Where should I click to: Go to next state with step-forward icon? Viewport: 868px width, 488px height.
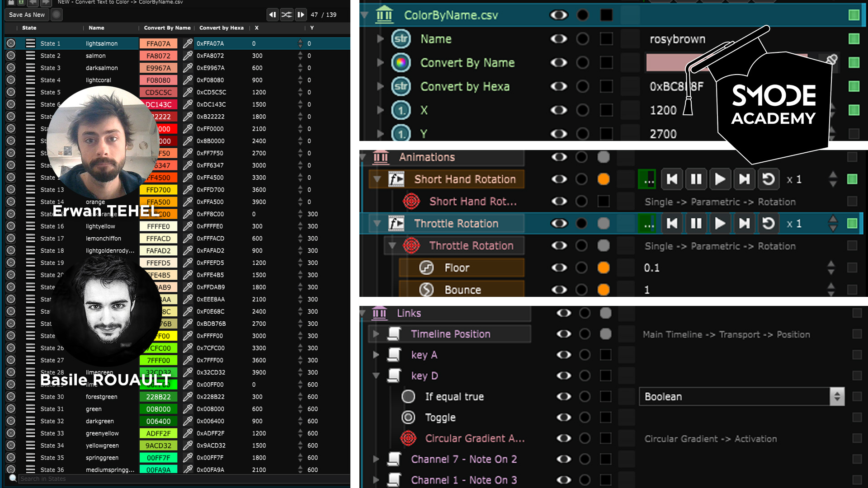301,14
